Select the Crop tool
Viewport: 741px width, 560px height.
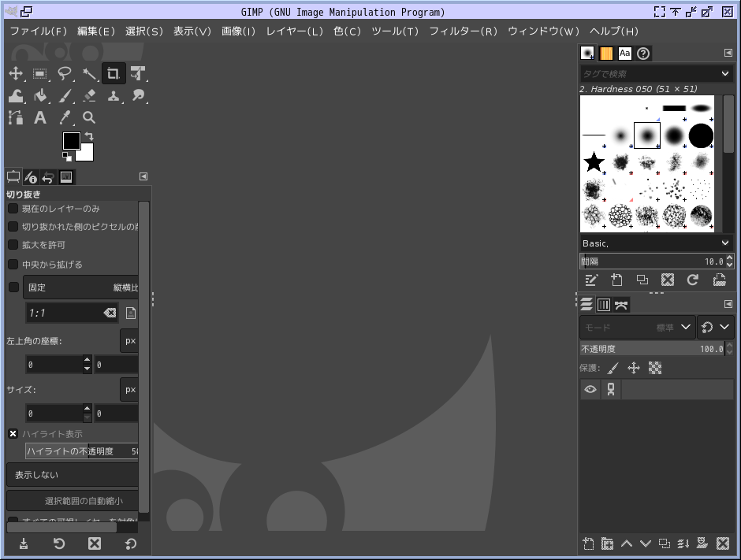coord(114,74)
